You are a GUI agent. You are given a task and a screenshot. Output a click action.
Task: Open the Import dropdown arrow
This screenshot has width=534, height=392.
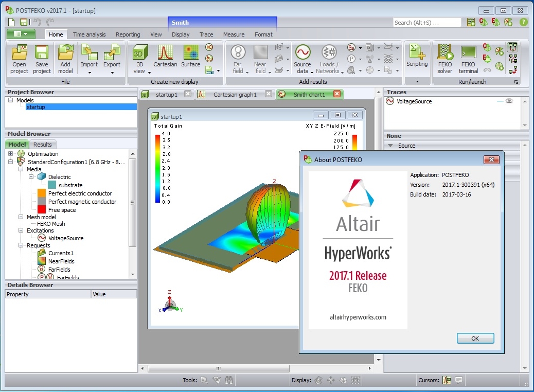(90, 72)
